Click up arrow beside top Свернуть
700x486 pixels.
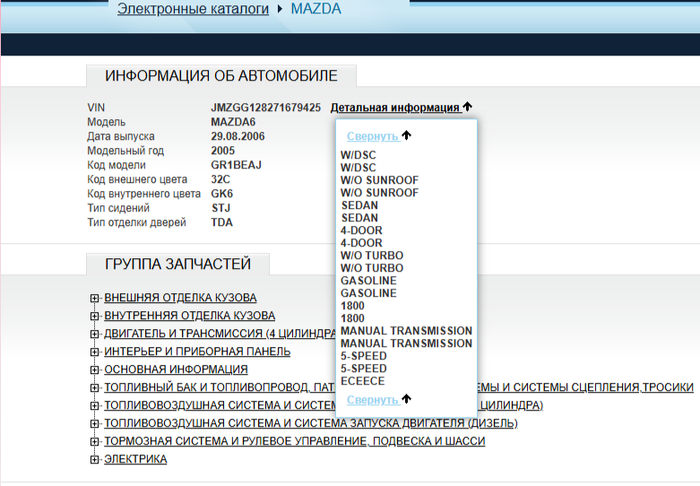tap(406, 135)
